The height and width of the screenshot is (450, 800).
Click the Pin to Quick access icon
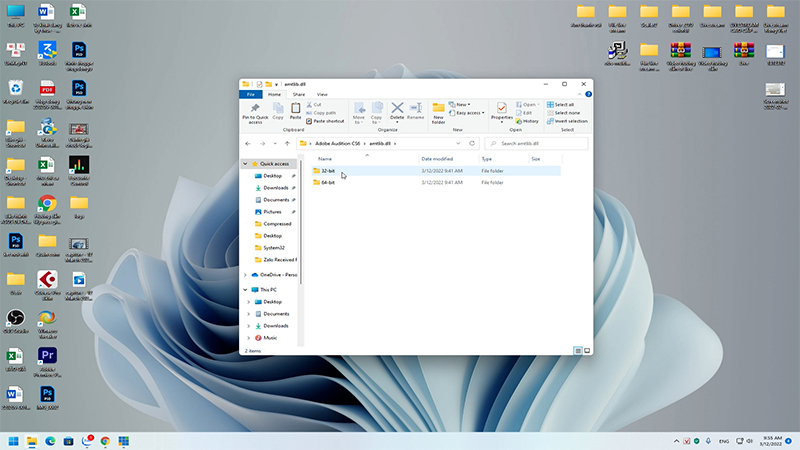pyautogui.click(x=256, y=109)
